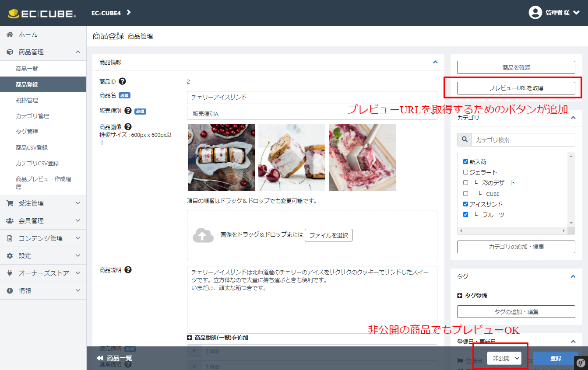Collapse the 商品情報 panel
This screenshot has height=370, width=588.
[x=435, y=62]
